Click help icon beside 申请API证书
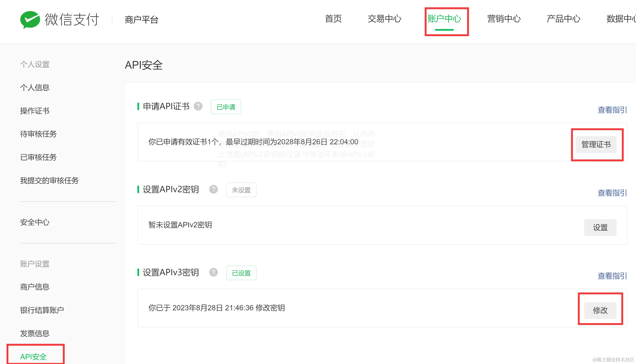 (x=198, y=106)
